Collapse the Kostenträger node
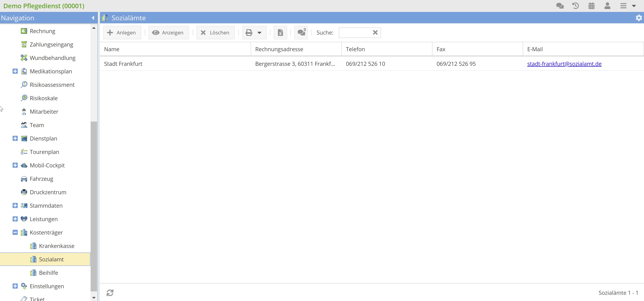This screenshot has width=644, height=301. coord(15,233)
